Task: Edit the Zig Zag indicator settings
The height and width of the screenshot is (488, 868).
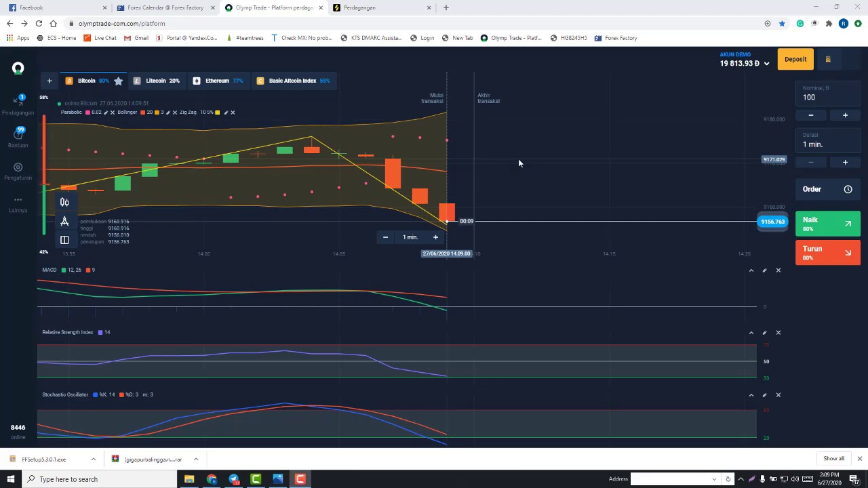Action: pyautogui.click(x=226, y=113)
